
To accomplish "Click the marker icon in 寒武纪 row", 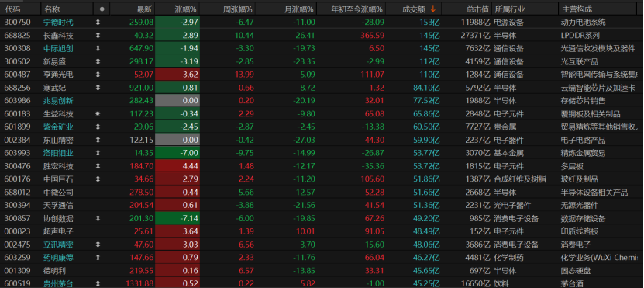I will click(x=98, y=88).
